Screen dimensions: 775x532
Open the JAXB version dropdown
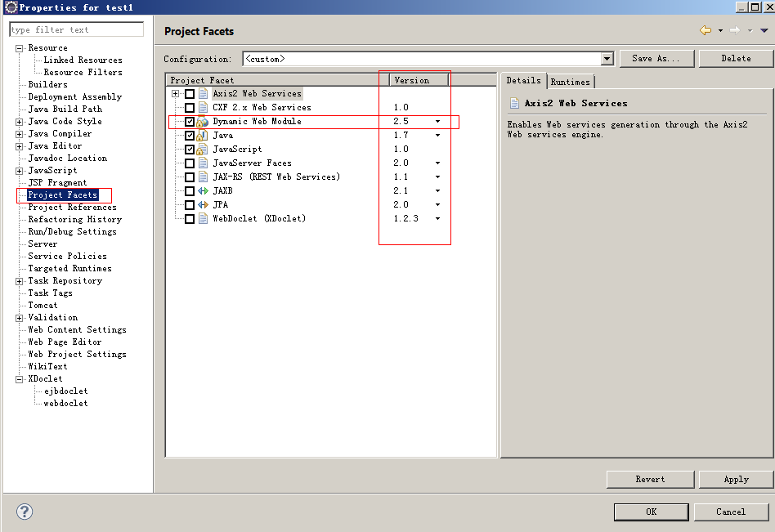(x=437, y=190)
